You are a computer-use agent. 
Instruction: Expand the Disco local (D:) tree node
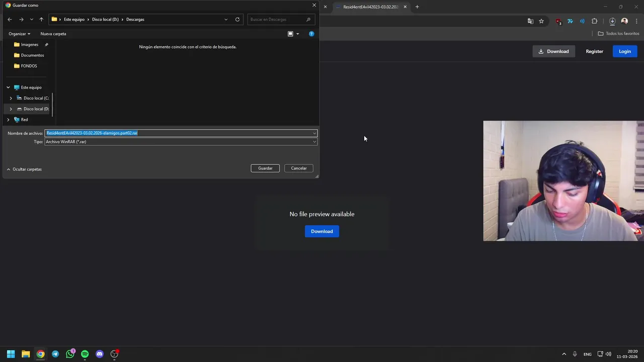[x=11, y=109]
